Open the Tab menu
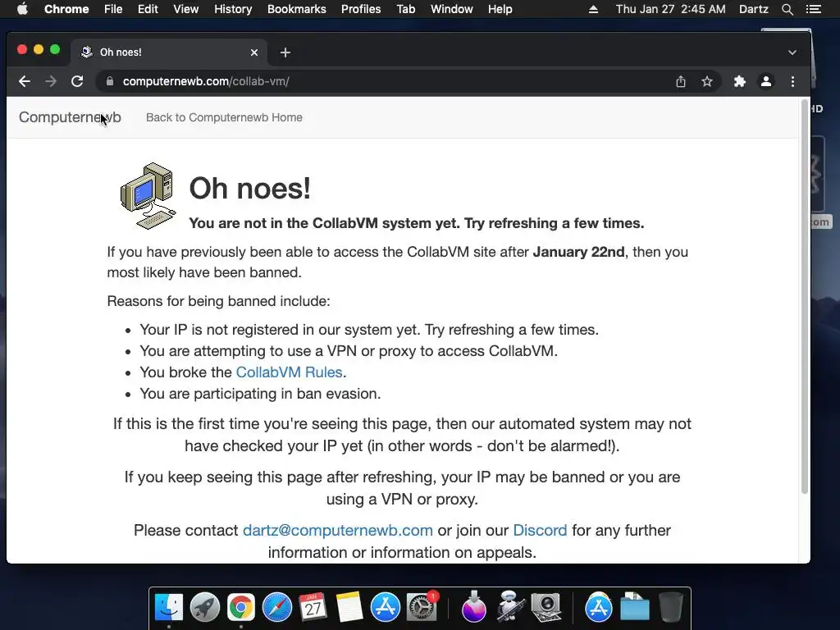 click(x=405, y=9)
